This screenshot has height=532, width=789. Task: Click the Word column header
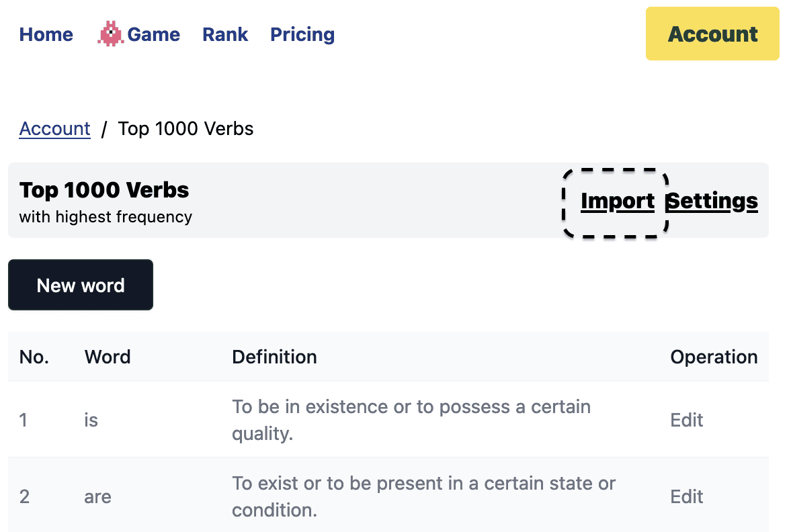click(108, 357)
